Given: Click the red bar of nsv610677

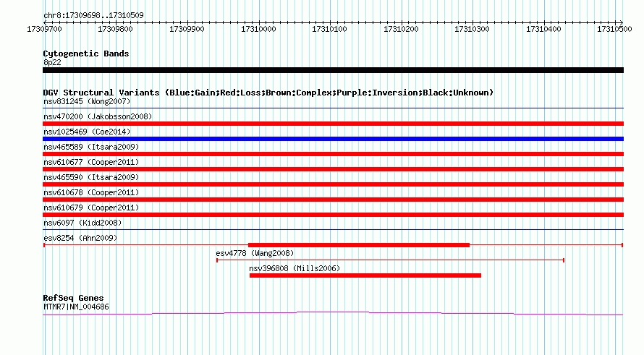Looking at the screenshot, I should tap(333, 169).
